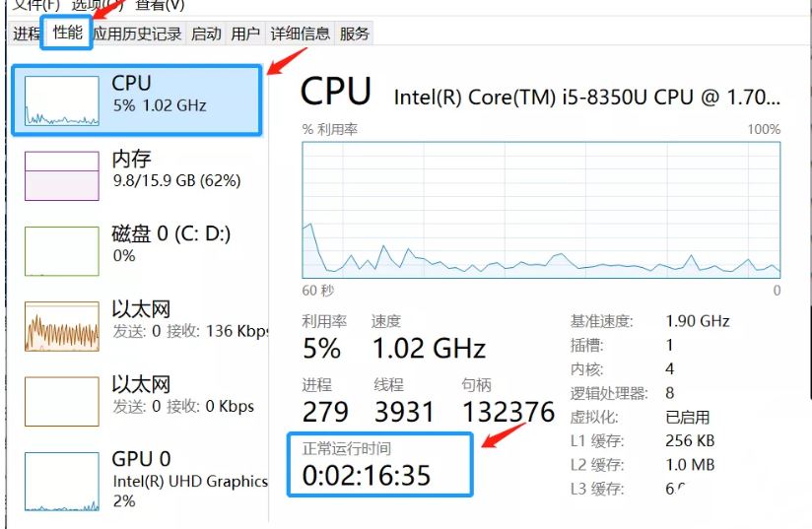Switch to the 进程 tab
Viewport: 812px width, 529px height.
pos(26,33)
